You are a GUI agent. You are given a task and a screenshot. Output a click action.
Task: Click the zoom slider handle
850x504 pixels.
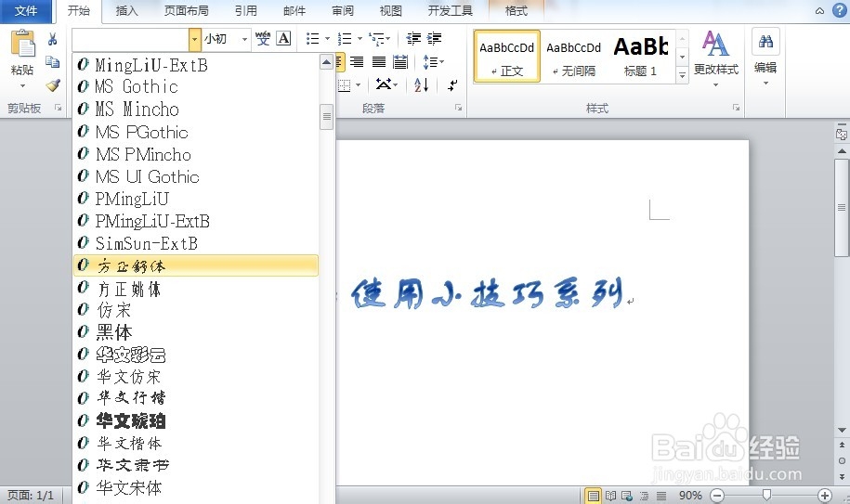click(766, 495)
